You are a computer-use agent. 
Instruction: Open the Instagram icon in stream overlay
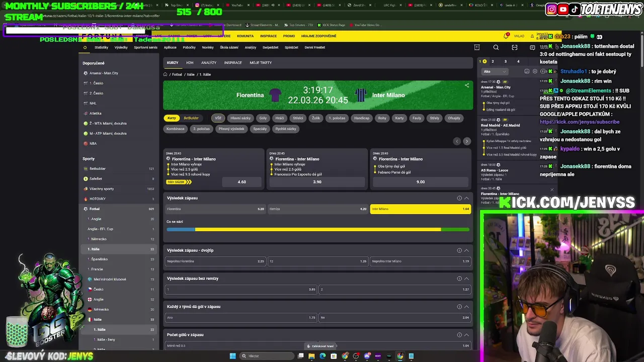[552, 9]
